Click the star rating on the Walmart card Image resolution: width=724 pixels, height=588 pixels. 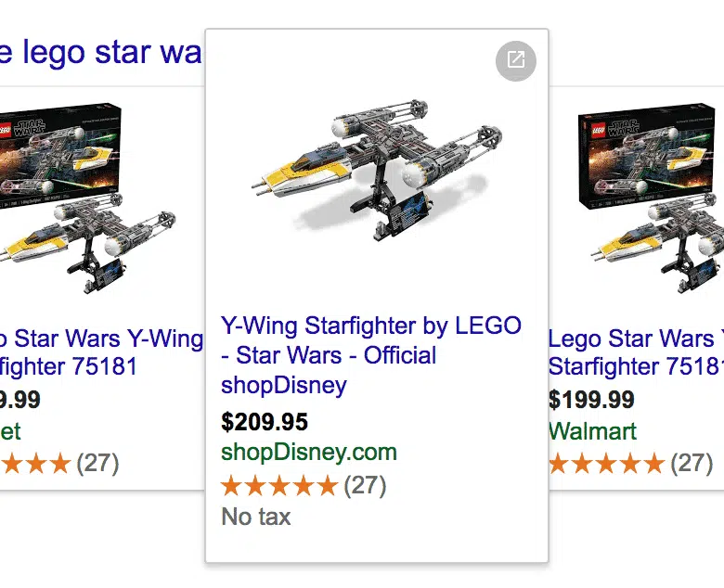point(606,463)
